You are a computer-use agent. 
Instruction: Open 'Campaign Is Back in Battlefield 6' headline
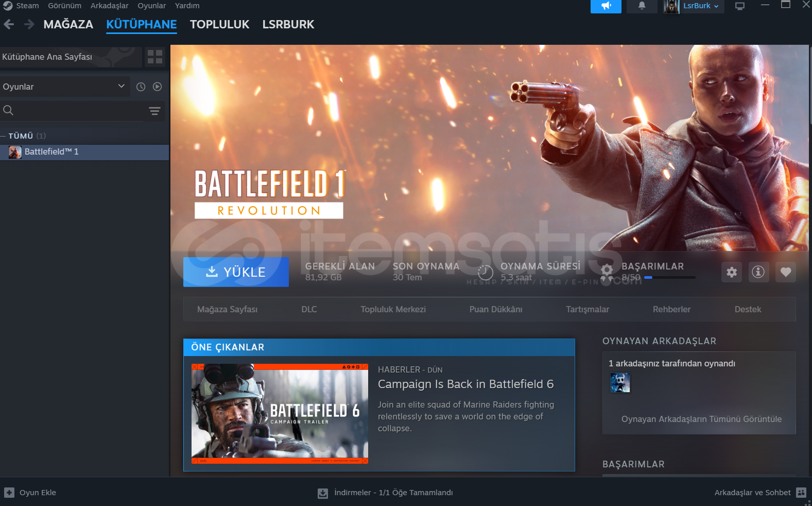point(465,384)
